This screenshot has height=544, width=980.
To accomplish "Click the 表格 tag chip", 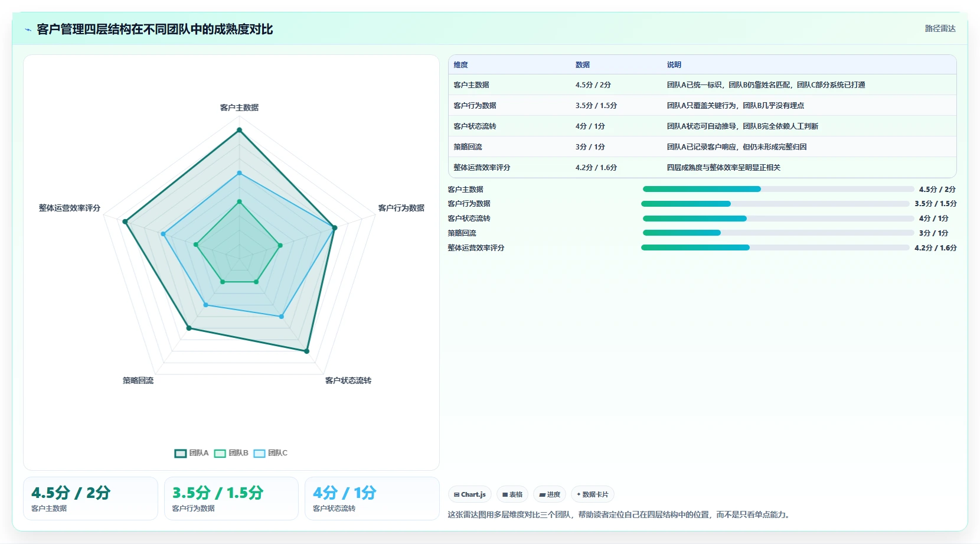I will point(512,494).
